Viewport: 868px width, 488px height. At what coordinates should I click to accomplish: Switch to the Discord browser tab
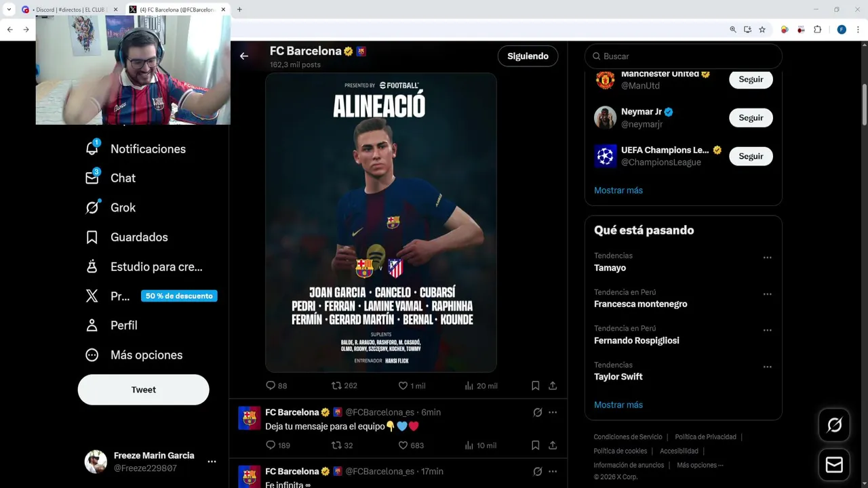(69, 9)
